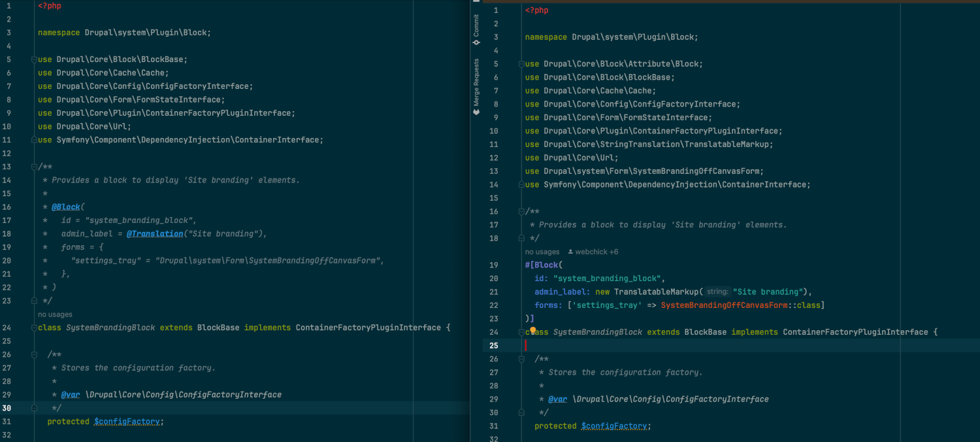Click the 'string:' parameter hint inlay
Screen dimensions: 980x442
(x=717, y=292)
